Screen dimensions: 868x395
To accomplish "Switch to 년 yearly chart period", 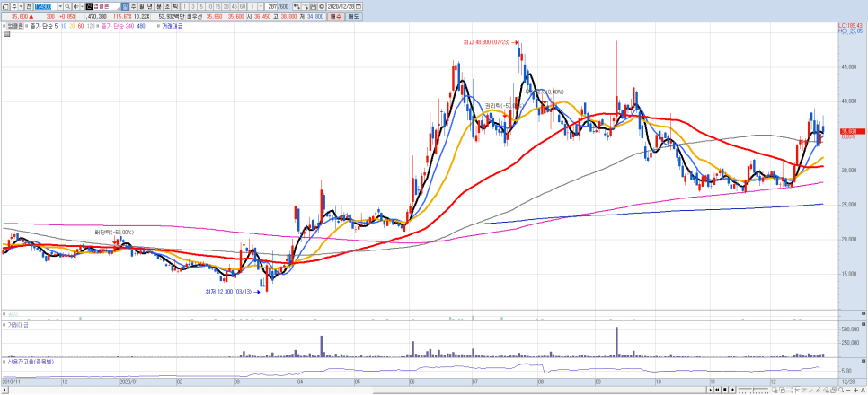I will point(149,6).
